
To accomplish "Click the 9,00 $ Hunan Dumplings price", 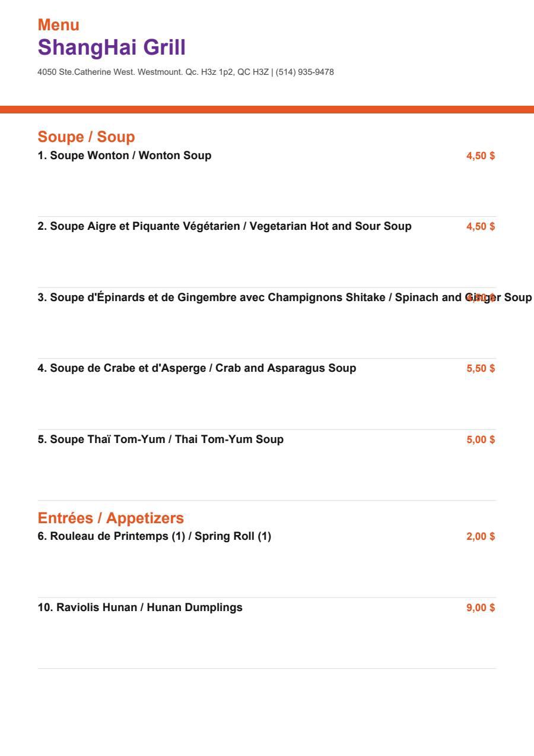I will tap(481, 608).
